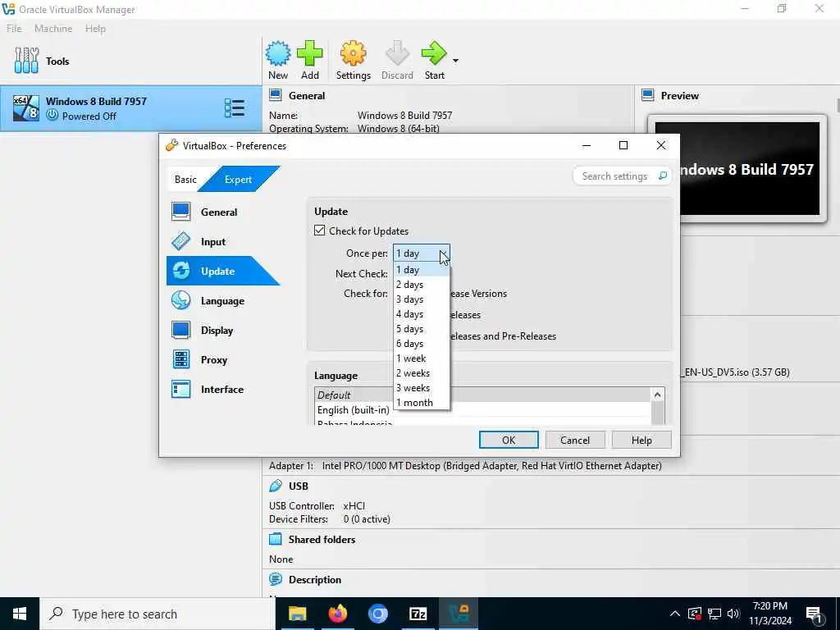The height and width of the screenshot is (630, 840).
Task: Click the General section header in details
Action: pos(307,96)
